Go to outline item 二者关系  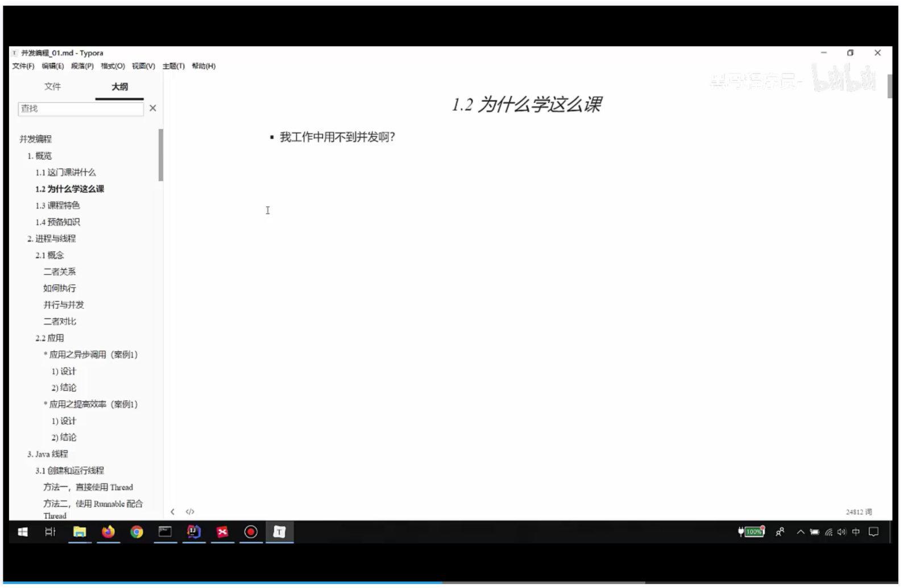[60, 272]
